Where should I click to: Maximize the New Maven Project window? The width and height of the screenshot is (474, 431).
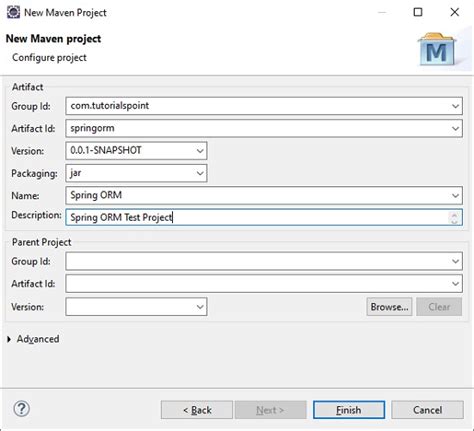click(418, 12)
